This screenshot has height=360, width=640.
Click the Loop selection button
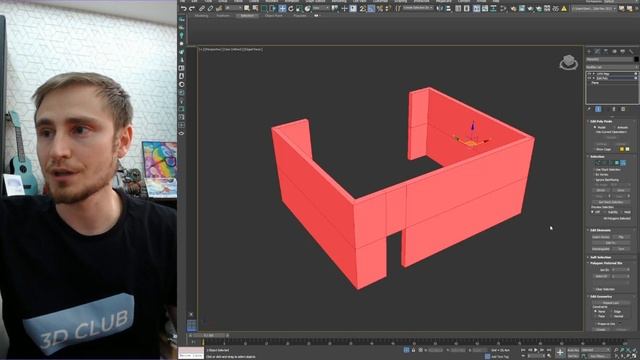(618, 196)
